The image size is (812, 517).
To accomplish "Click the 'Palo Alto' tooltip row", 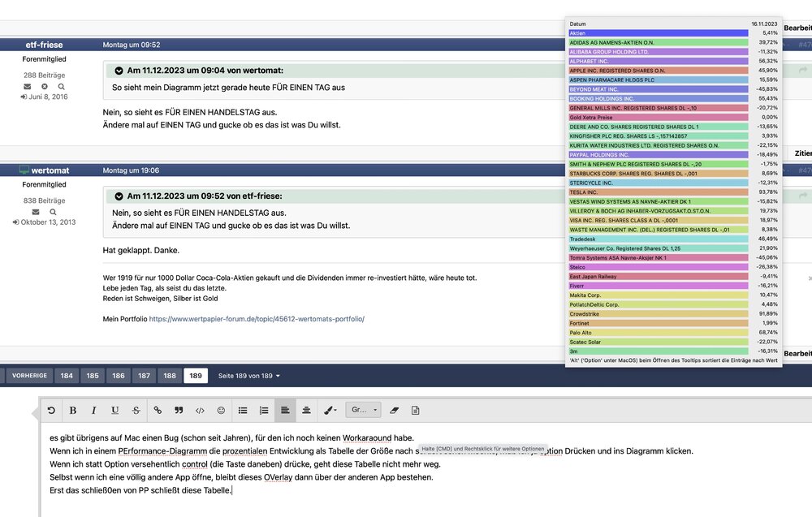I will tap(659, 333).
